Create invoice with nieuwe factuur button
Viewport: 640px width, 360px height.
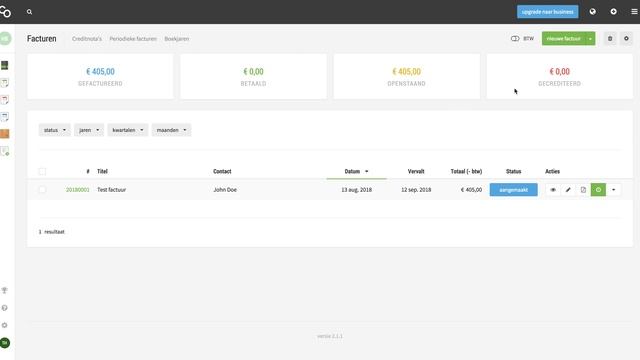click(x=564, y=39)
